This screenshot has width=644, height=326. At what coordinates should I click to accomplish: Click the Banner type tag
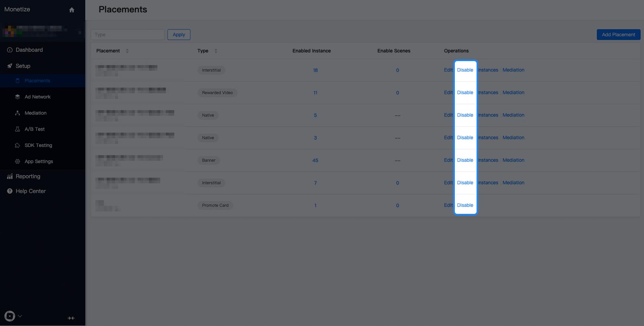(208, 160)
